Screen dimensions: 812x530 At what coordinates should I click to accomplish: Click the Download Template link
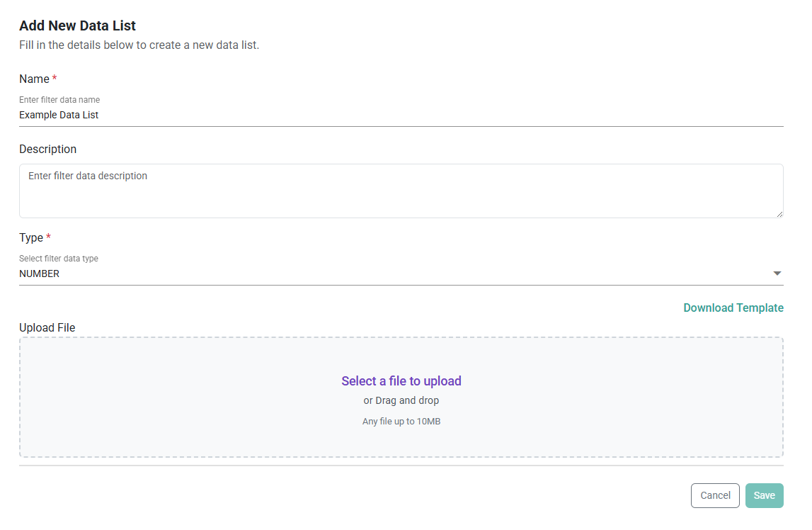point(733,308)
